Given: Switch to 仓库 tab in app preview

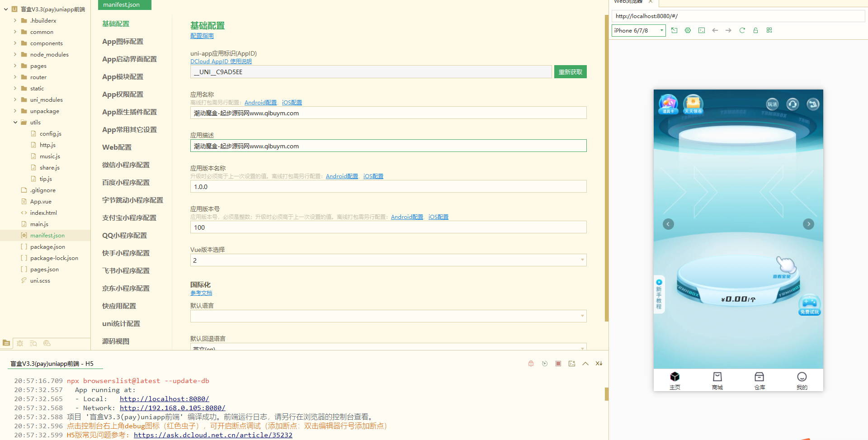Looking at the screenshot, I should tap(759, 381).
